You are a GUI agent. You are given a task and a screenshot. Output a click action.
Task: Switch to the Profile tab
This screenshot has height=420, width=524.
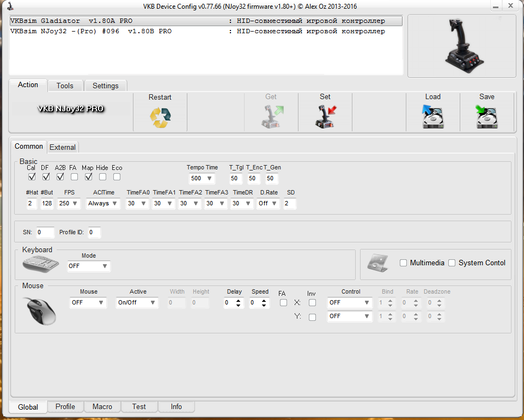[65, 406]
